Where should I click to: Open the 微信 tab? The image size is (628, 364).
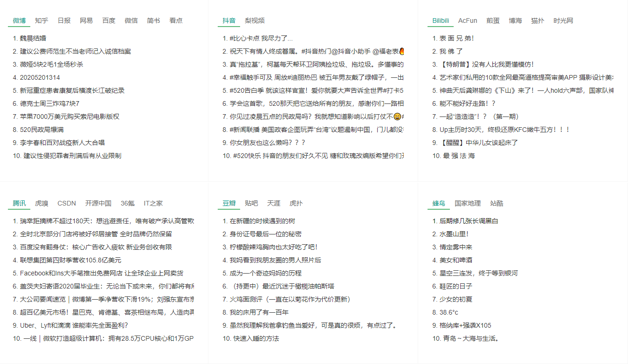pos(131,21)
